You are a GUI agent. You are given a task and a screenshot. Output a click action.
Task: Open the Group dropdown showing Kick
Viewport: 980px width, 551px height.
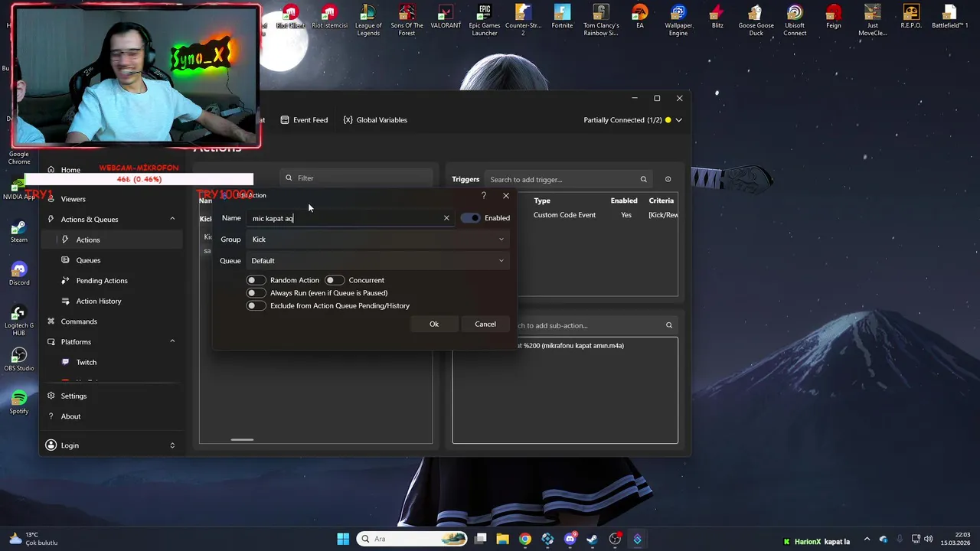pyautogui.click(x=378, y=240)
